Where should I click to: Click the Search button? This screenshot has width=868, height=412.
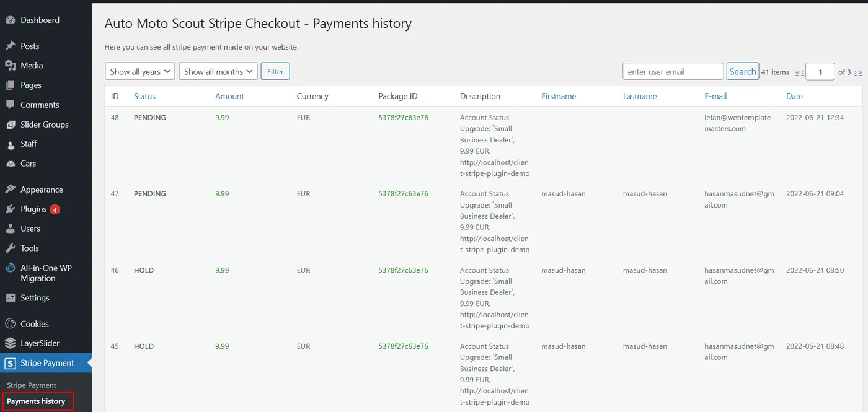coord(743,71)
